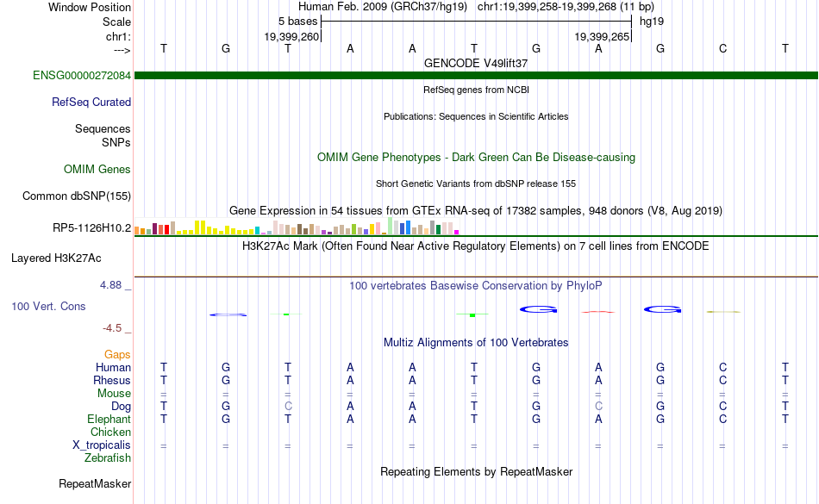
Task: Click the RefSeq Curated track label
Action: (x=91, y=102)
